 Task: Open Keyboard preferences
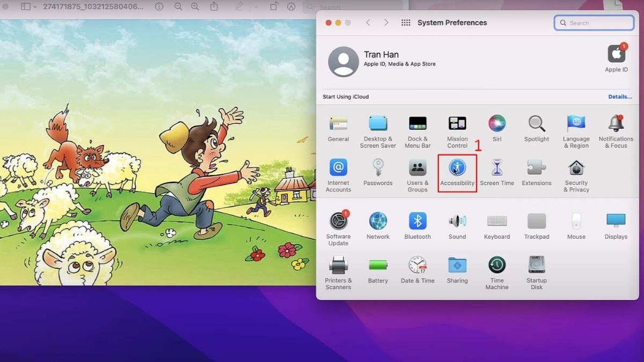(497, 226)
